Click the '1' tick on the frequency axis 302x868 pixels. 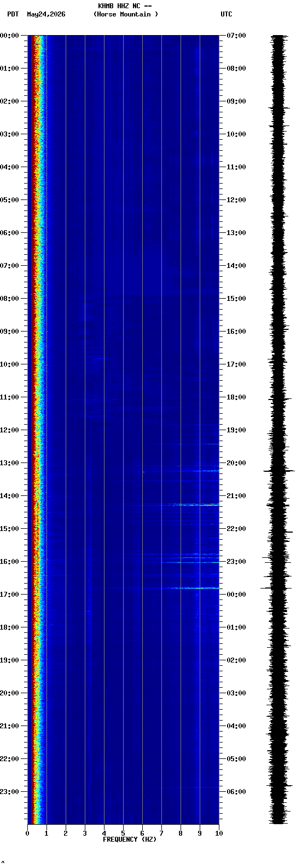47,833
